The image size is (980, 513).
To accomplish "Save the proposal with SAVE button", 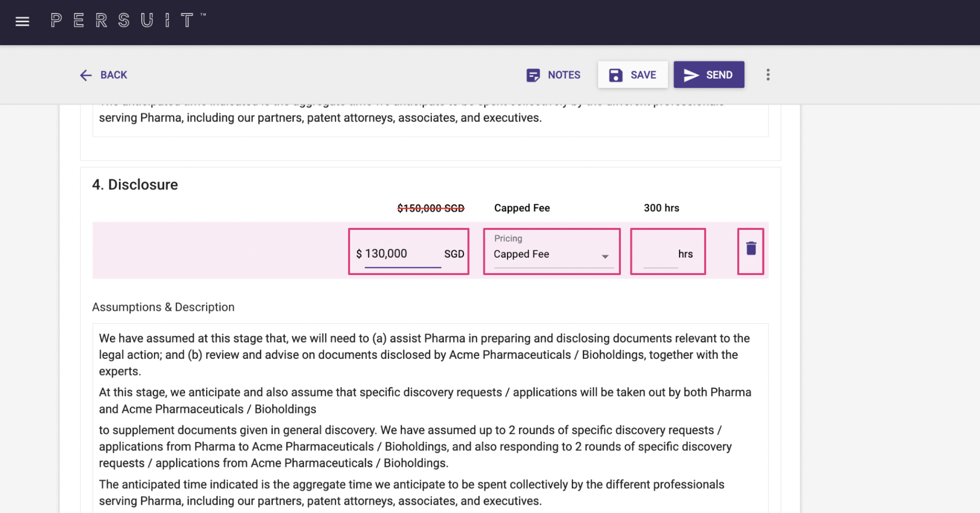I will (632, 75).
